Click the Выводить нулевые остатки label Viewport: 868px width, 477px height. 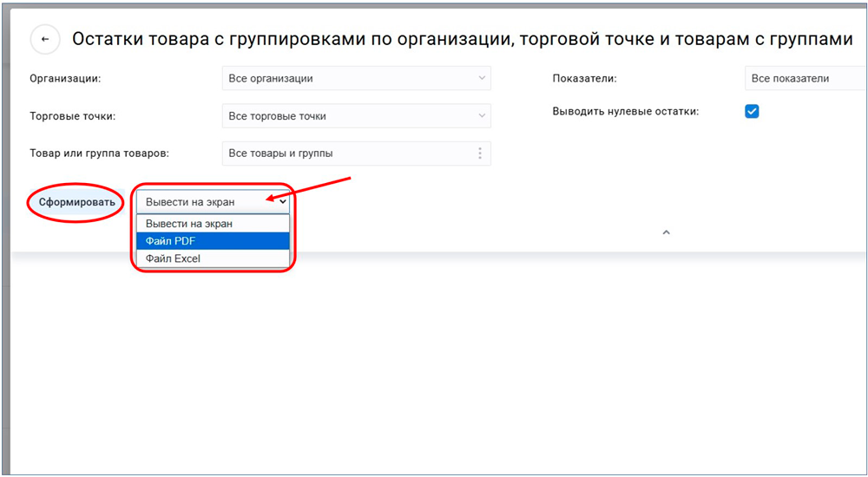625,111
